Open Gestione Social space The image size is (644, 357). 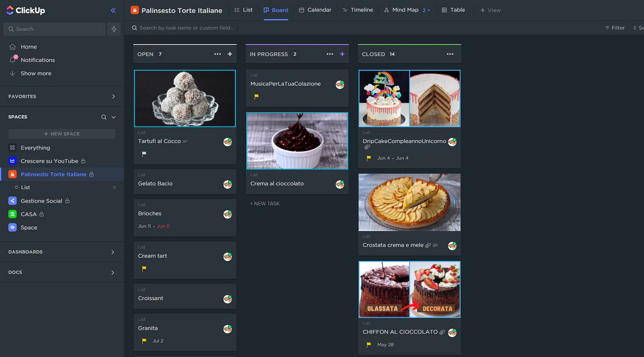(x=42, y=201)
